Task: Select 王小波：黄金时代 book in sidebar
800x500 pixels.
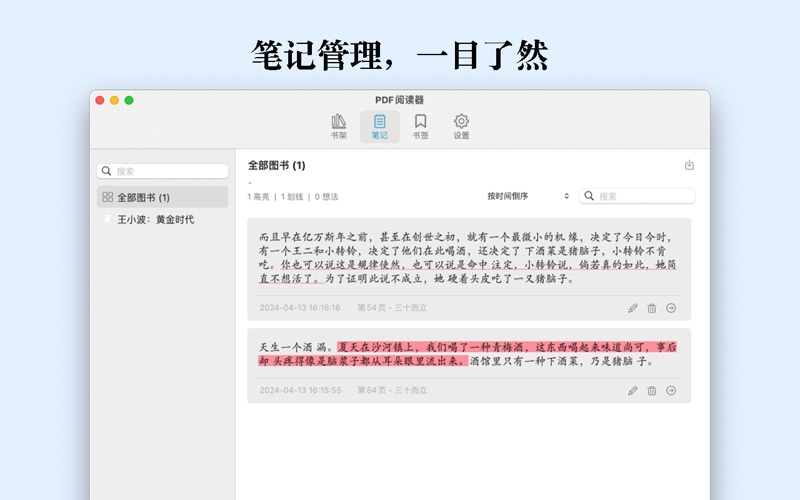Action: (155, 219)
